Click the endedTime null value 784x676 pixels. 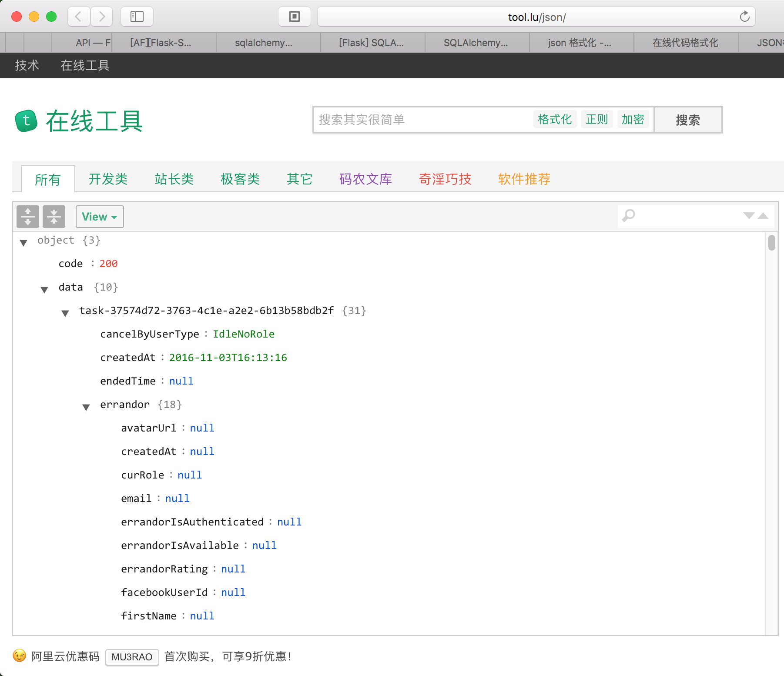tap(181, 381)
